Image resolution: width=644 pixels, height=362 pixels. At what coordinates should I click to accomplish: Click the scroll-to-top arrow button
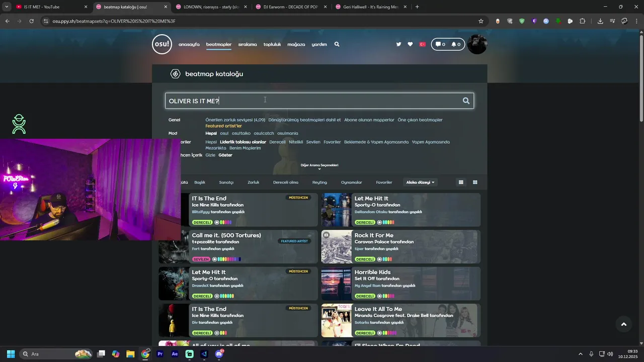(623, 324)
